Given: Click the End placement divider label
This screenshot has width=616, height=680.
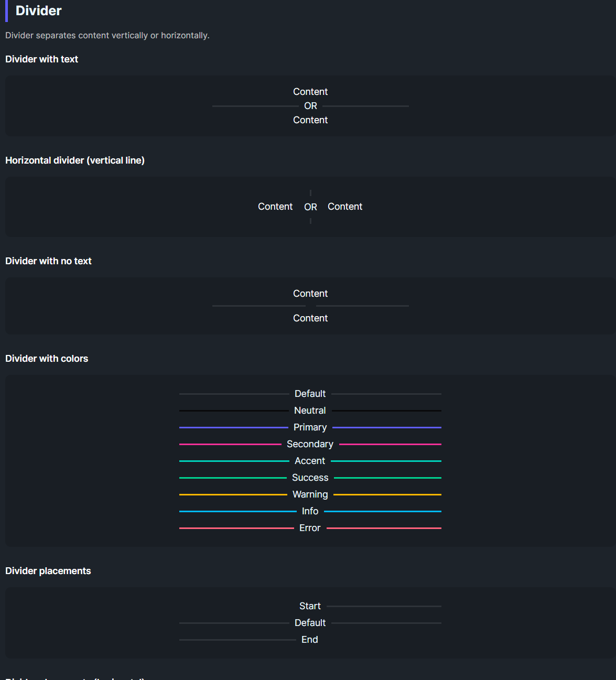Looking at the screenshot, I should tap(309, 640).
